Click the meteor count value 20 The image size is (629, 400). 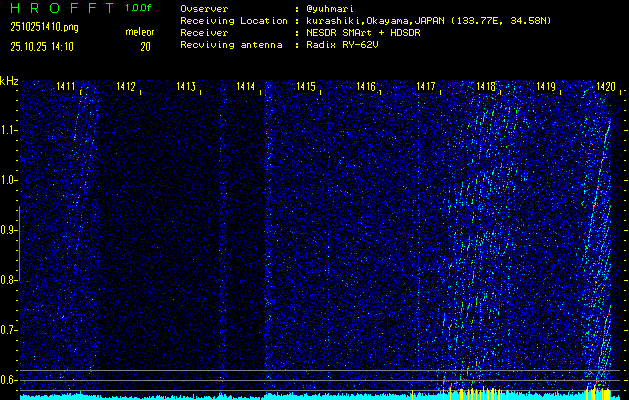click(x=145, y=47)
